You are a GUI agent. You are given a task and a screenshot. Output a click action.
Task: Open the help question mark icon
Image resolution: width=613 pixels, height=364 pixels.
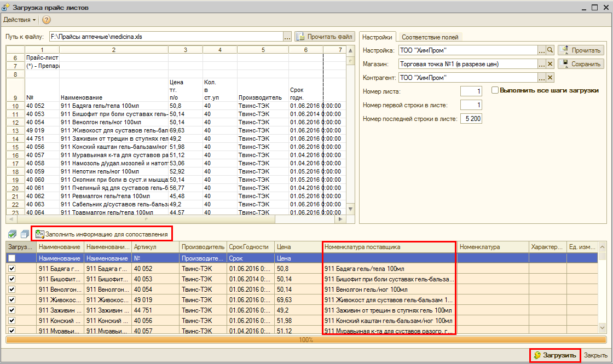pos(47,20)
